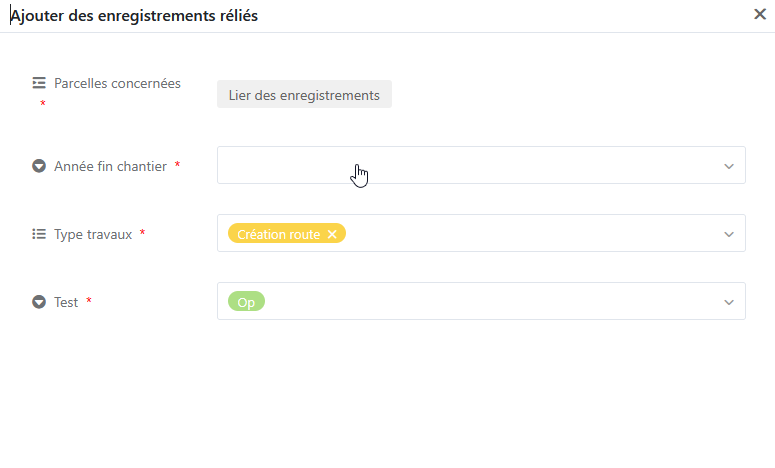The width and height of the screenshot is (775, 468).
Task: Open the Test dropdown field
Action: (490, 301)
